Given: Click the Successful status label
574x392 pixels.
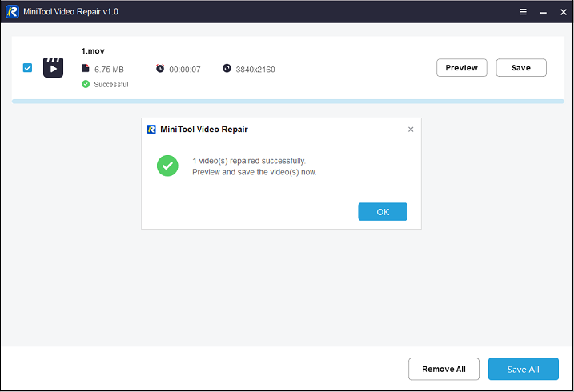Looking at the screenshot, I should [x=111, y=85].
